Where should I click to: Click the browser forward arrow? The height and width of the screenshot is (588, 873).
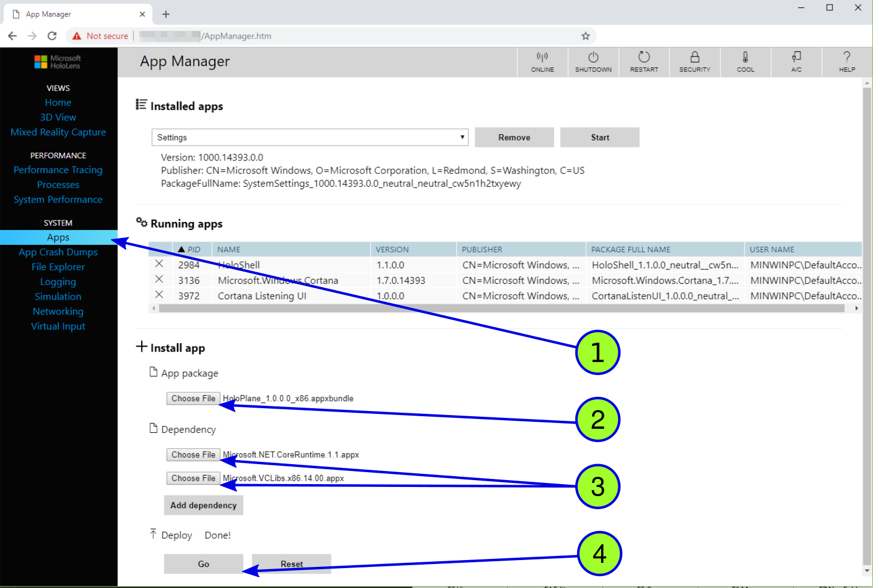coord(32,36)
